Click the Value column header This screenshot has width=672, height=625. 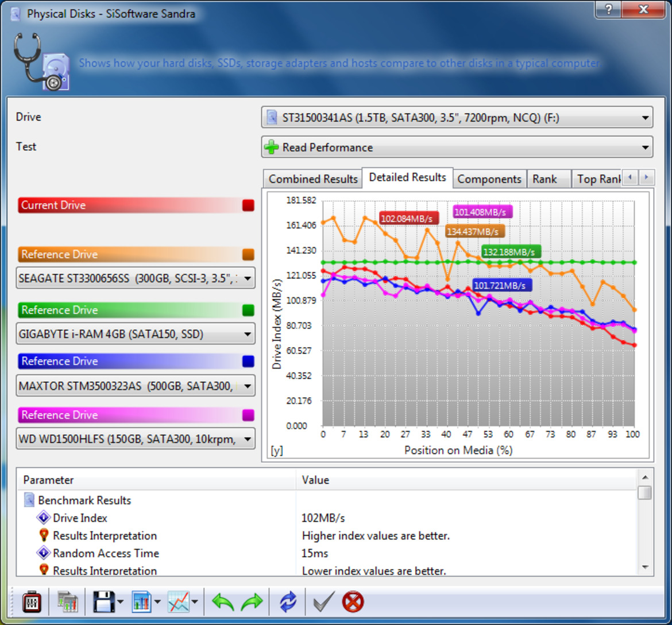coord(466,480)
